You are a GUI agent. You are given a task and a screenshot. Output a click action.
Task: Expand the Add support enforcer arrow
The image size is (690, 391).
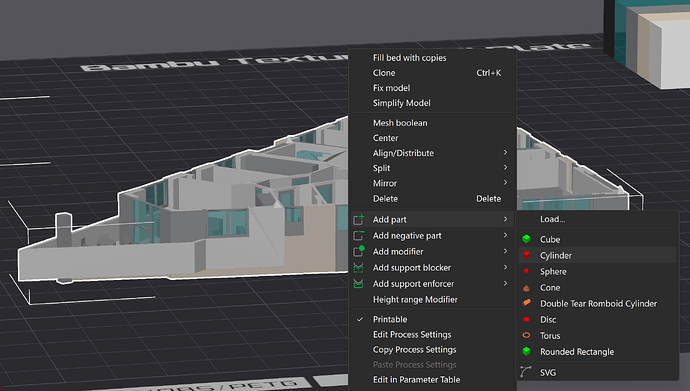coord(505,284)
